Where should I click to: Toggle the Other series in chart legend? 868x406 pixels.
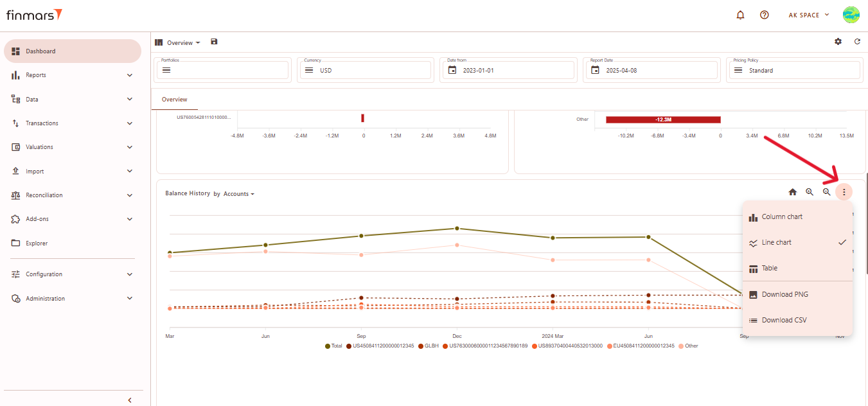(x=687, y=346)
